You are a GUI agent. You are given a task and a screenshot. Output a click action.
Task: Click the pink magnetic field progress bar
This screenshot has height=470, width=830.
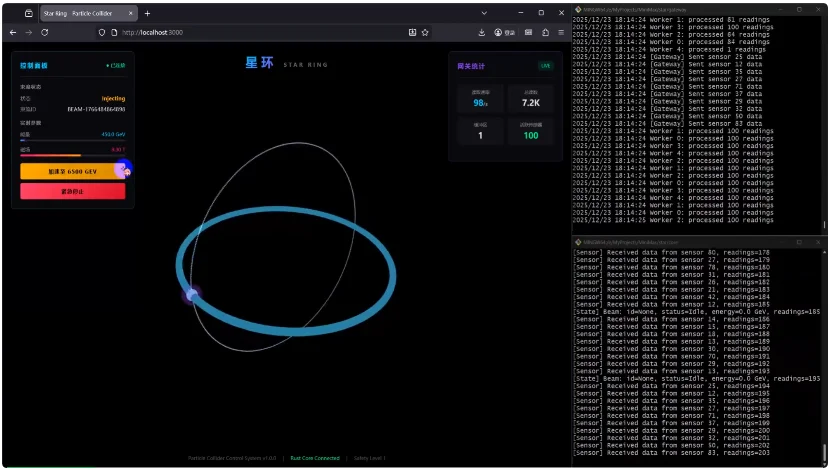[x=50, y=156]
